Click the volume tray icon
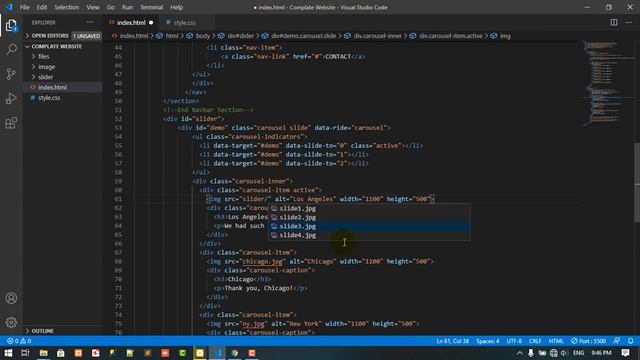 tap(564, 353)
